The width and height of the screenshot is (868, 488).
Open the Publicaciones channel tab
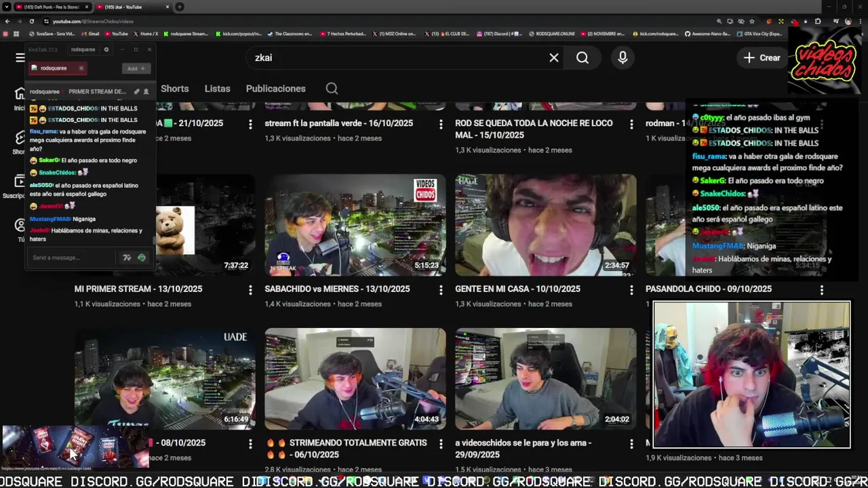coord(276,89)
